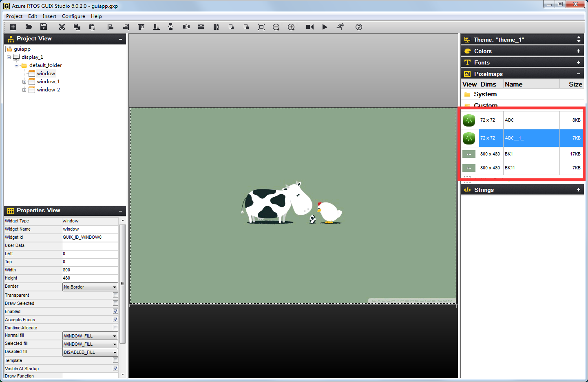
Task: Make widgets equal height
Action: [216, 27]
